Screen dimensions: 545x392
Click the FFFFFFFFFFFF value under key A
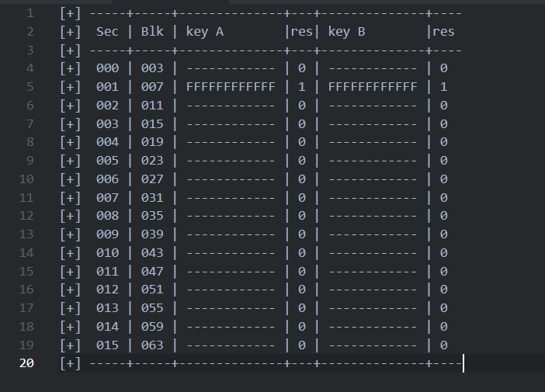point(231,87)
